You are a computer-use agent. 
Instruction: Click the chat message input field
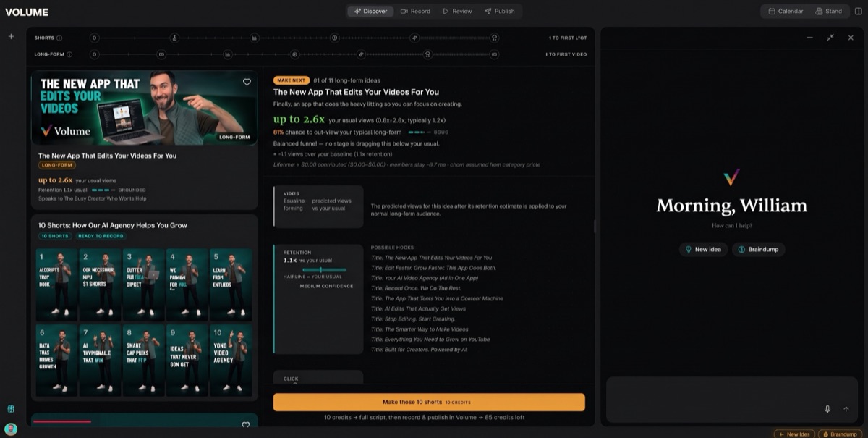point(732,400)
